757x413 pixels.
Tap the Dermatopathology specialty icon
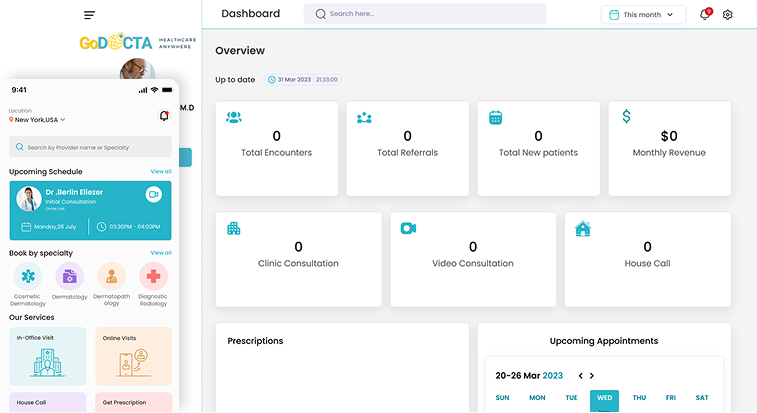[111, 276]
